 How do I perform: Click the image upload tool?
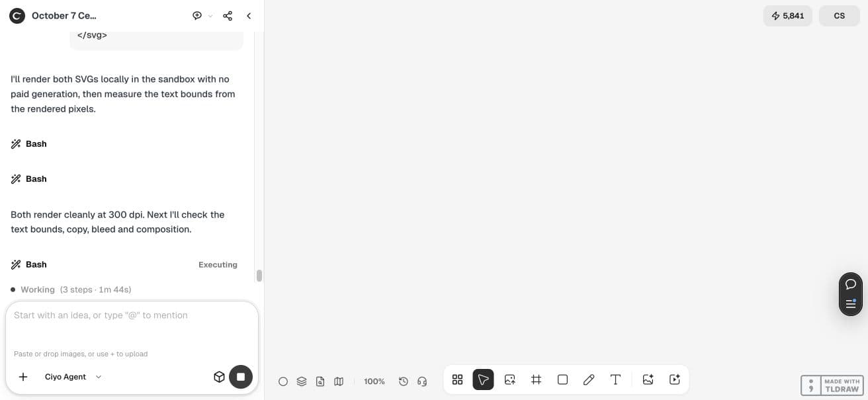click(x=509, y=380)
